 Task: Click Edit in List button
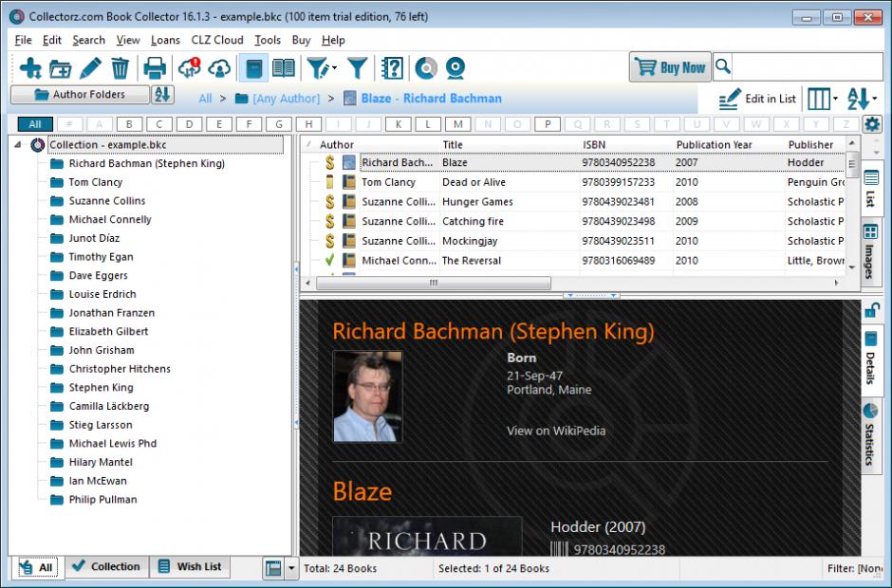[x=757, y=99]
